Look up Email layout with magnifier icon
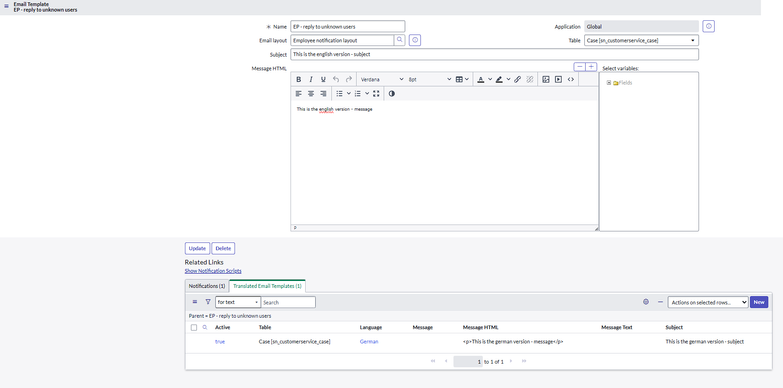This screenshot has width=783, height=388. tap(399, 40)
